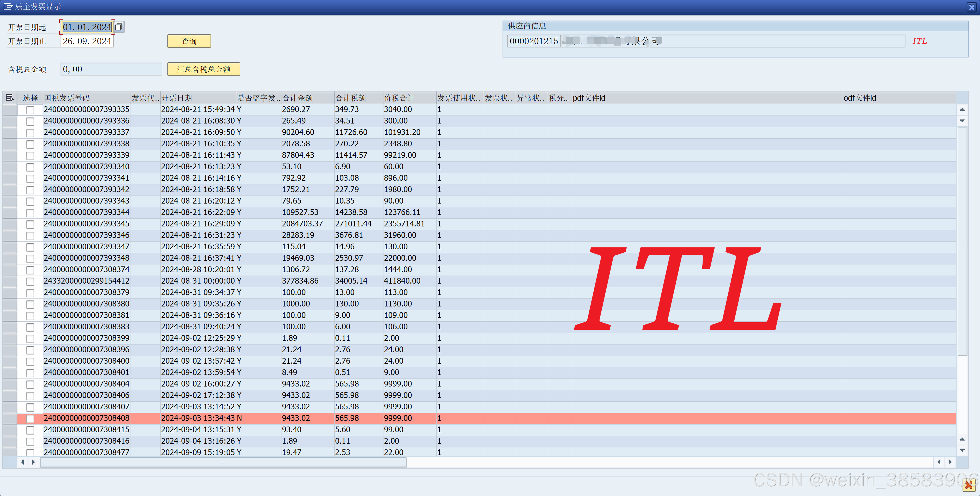This screenshot has width=980, height=496.
Task: Click the select-all icon in table header
Action: (x=9, y=98)
